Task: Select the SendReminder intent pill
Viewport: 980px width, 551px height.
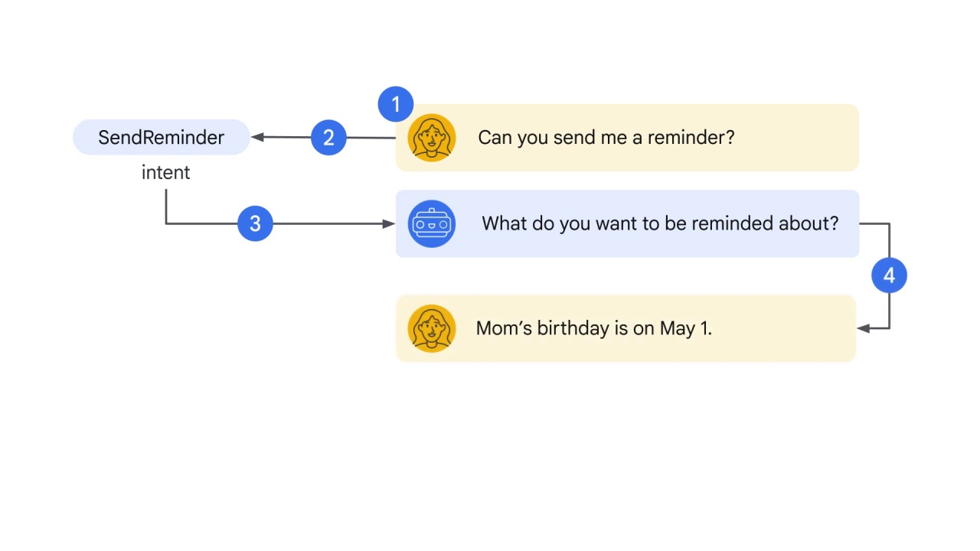Action: [x=162, y=137]
